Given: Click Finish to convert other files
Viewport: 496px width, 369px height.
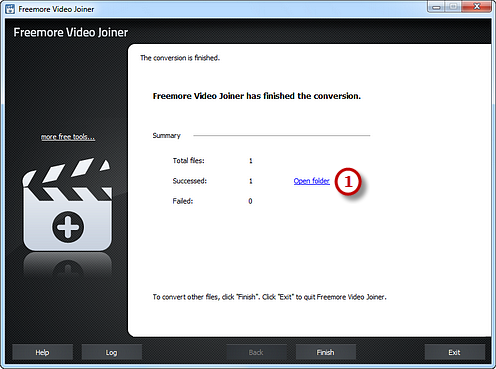Looking at the screenshot, I should 325,352.
